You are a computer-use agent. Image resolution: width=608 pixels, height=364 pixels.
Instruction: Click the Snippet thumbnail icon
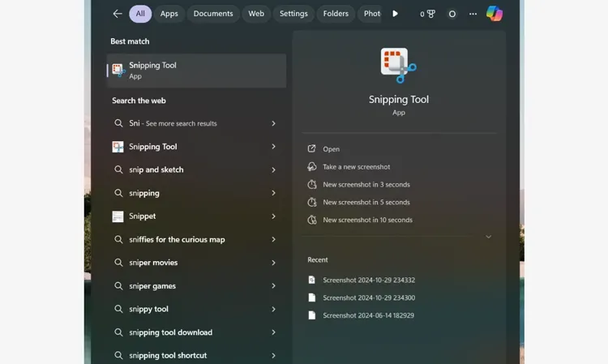point(118,216)
